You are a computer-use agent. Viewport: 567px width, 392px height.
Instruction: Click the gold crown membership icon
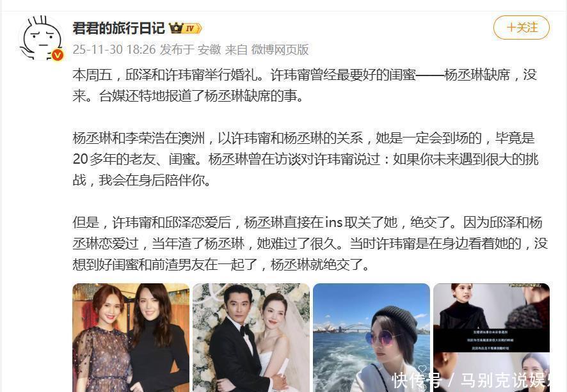coord(176,28)
